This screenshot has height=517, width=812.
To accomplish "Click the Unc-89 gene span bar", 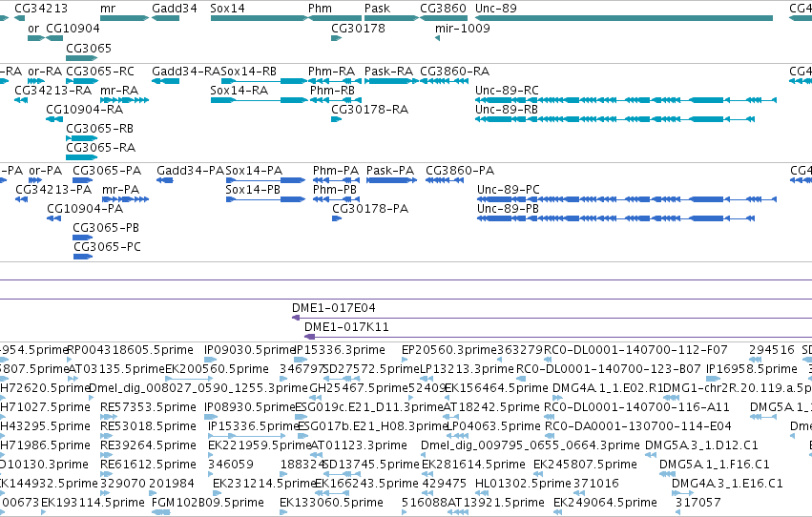I will pyautogui.click(x=624, y=18).
